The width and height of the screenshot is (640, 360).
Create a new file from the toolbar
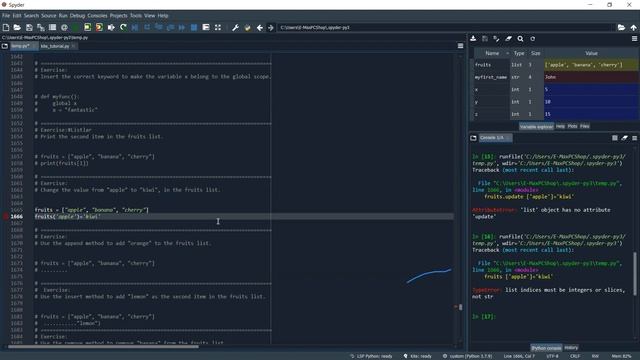pos(6,27)
